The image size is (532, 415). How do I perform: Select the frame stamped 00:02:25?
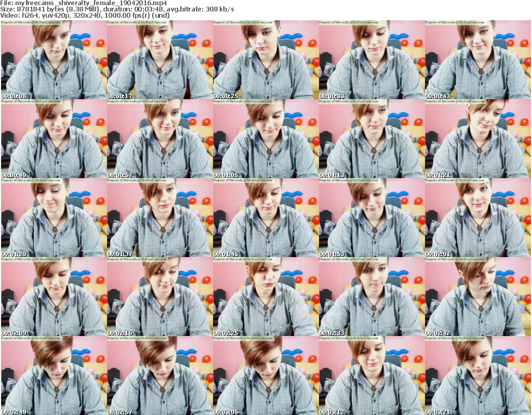[x=265, y=297]
